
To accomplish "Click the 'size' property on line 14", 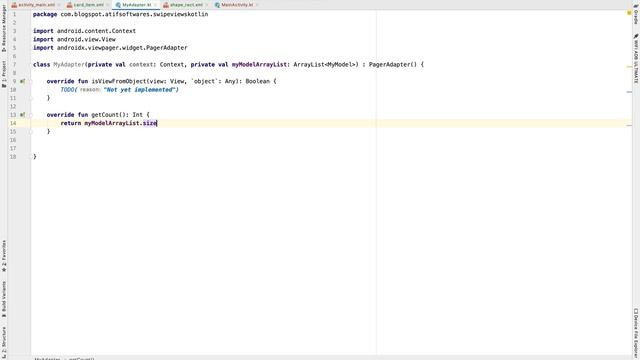I will 150,123.
